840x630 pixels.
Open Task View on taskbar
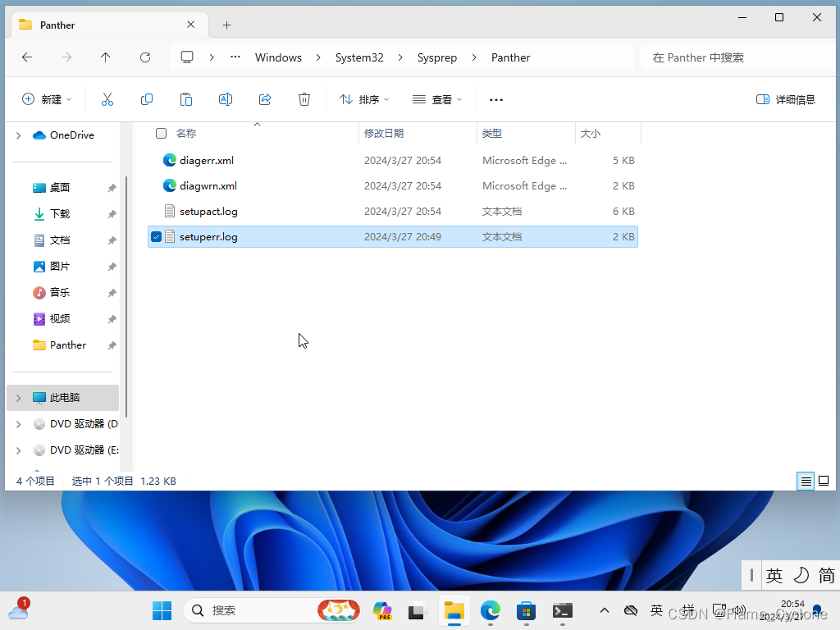click(x=418, y=610)
